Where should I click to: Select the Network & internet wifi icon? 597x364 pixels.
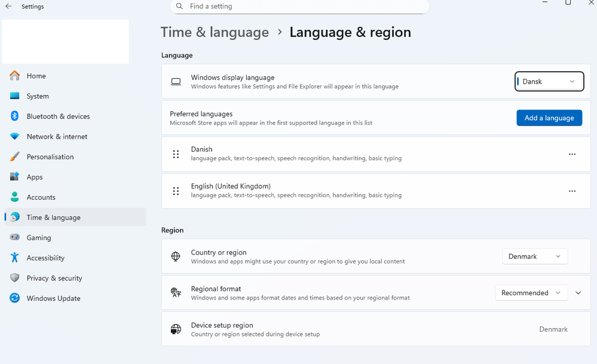(14, 136)
